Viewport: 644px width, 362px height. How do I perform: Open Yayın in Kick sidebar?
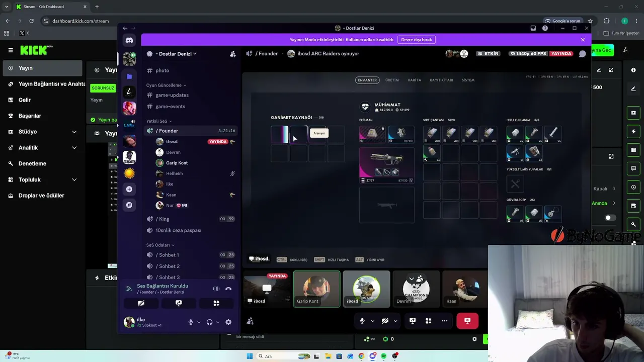click(43, 68)
